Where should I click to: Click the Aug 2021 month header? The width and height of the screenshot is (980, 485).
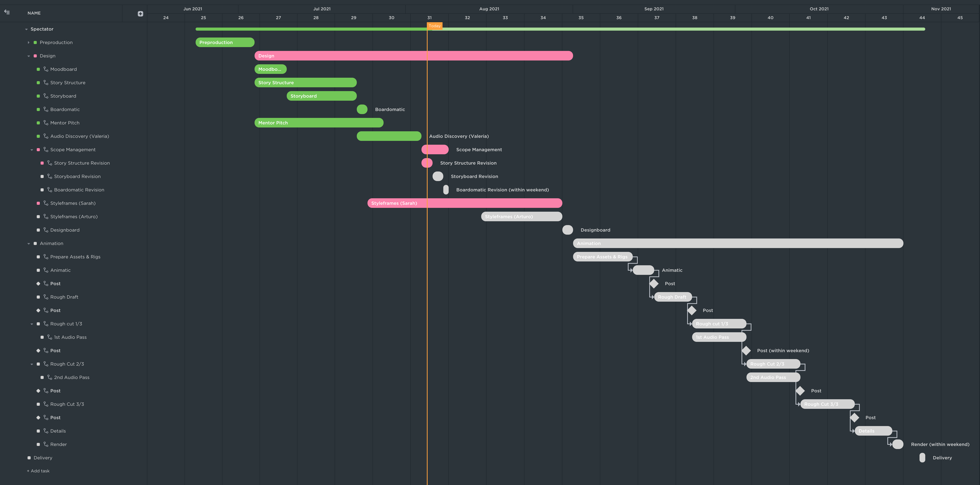(489, 9)
